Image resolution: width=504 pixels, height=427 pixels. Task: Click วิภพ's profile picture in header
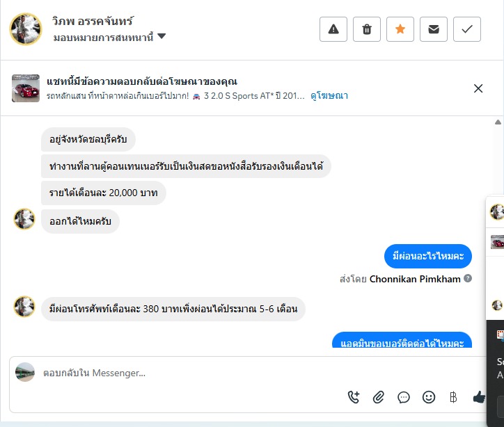[26, 29]
